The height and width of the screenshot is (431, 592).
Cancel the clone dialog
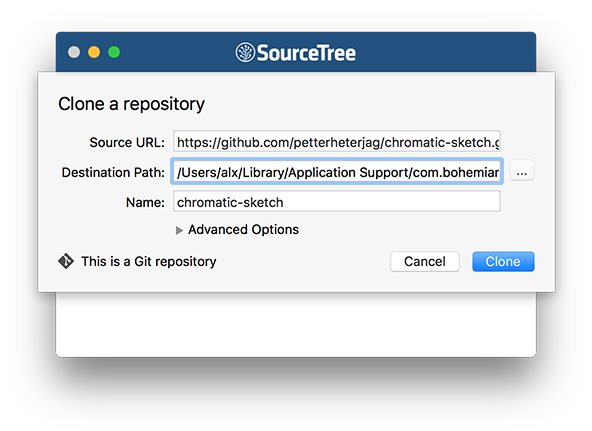coord(425,262)
